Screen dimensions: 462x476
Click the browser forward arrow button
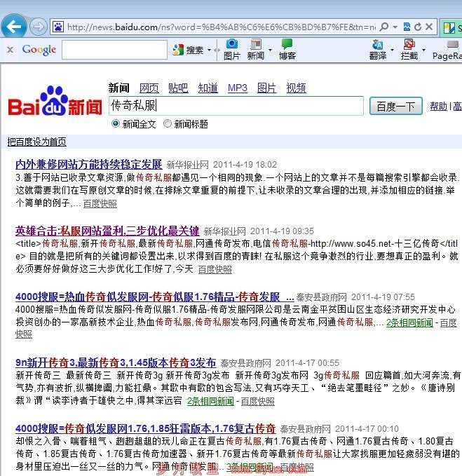click(x=39, y=27)
